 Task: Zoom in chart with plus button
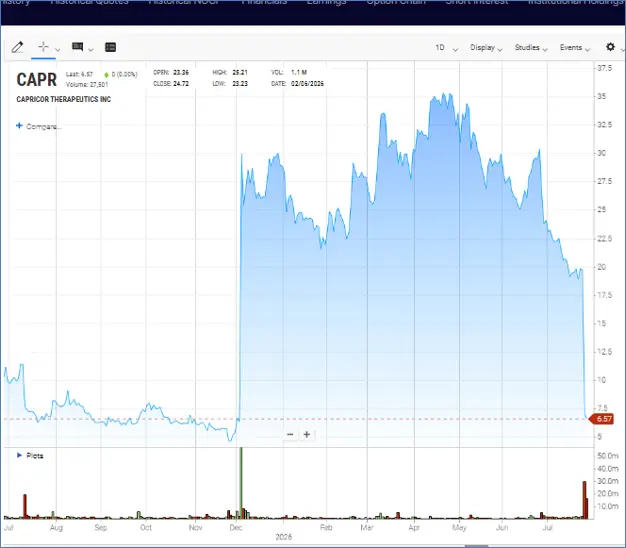point(307,434)
